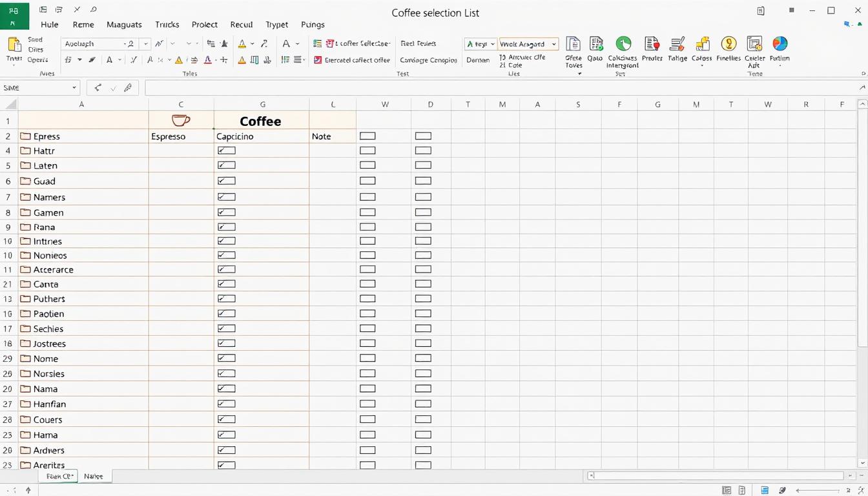Click the pen icon beside the formula bar
Image resolution: width=868 pixels, height=496 pixels.
pos(128,88)
